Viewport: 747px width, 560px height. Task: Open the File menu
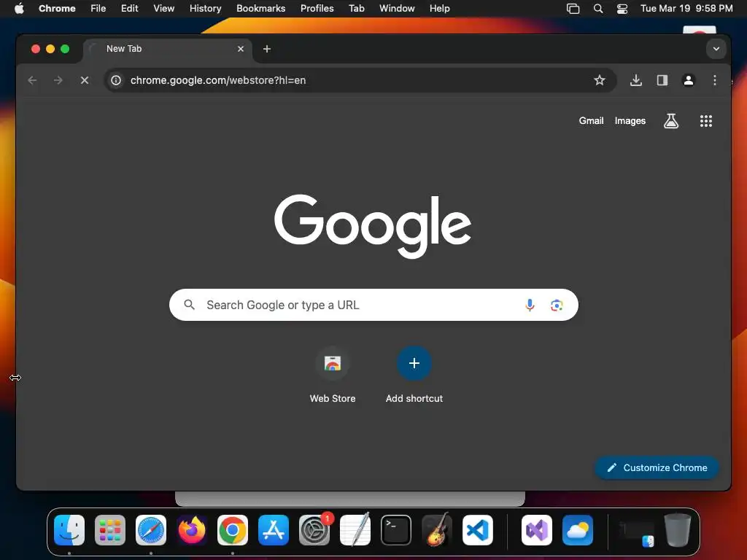coord(98,9)
